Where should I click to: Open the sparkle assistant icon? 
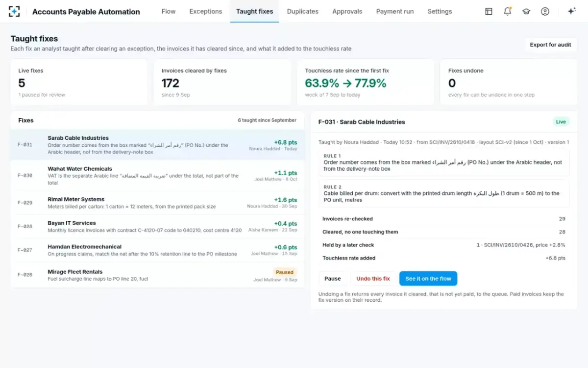571,11
